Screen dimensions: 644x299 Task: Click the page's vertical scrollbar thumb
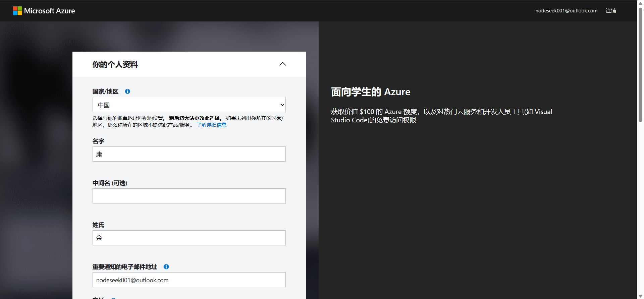tap(640, 64)
